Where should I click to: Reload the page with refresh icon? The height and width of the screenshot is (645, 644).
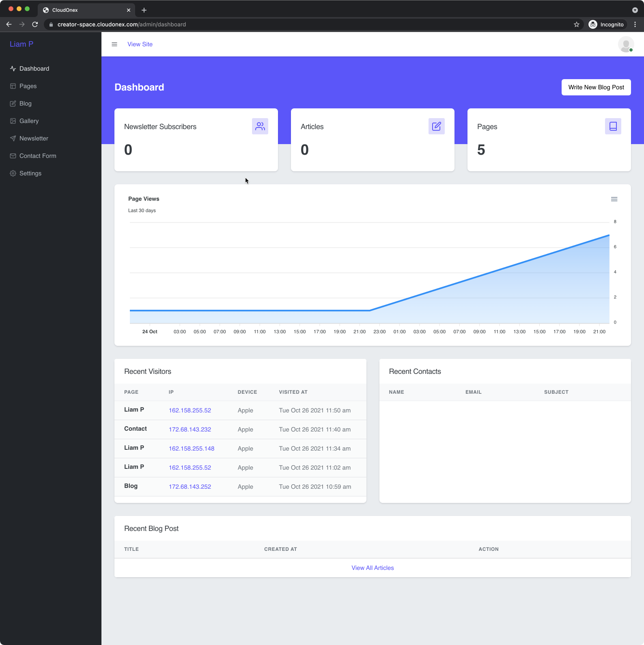click(35, 24)
